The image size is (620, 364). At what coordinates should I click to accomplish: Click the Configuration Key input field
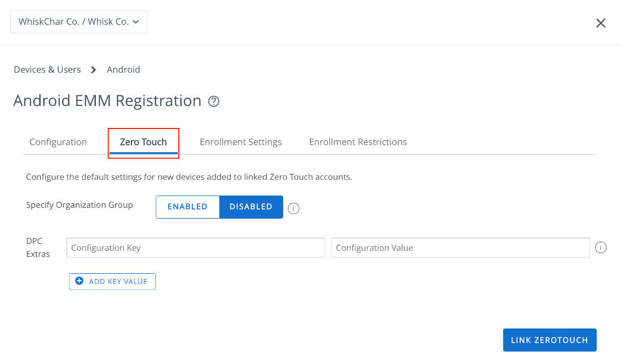[195, 247]
